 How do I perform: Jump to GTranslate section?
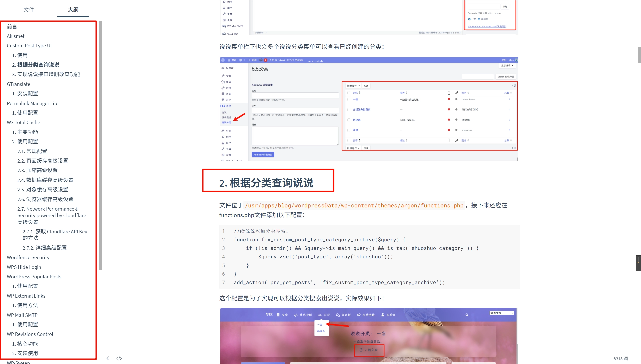click(18, 84)
